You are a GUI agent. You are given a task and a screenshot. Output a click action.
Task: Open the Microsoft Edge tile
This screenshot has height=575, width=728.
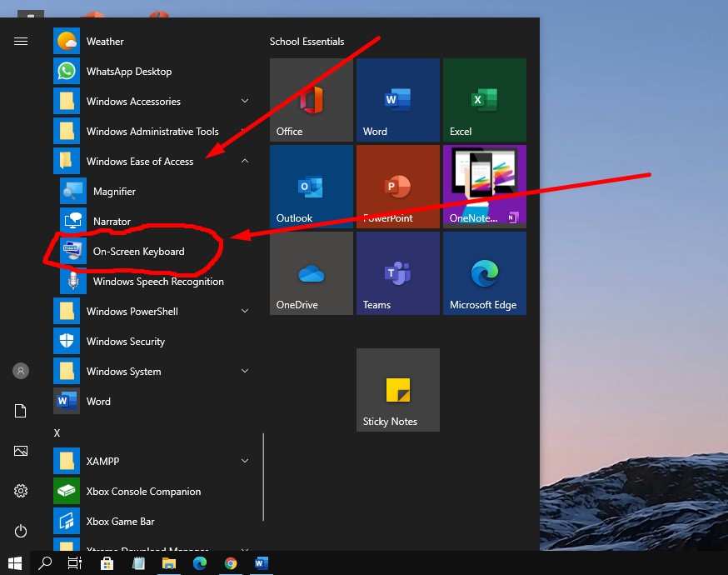(484, 273)
